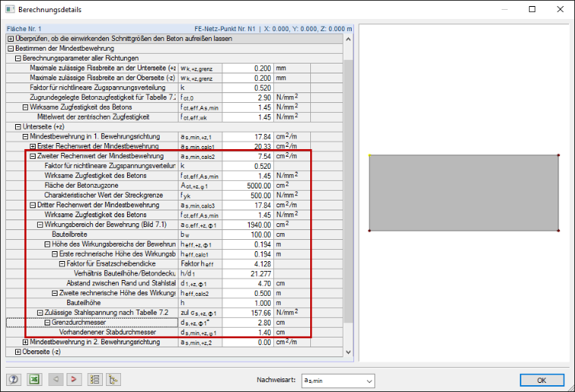
Task: Expand 'Oberseite (-z)' node
Action: point(18,352)
